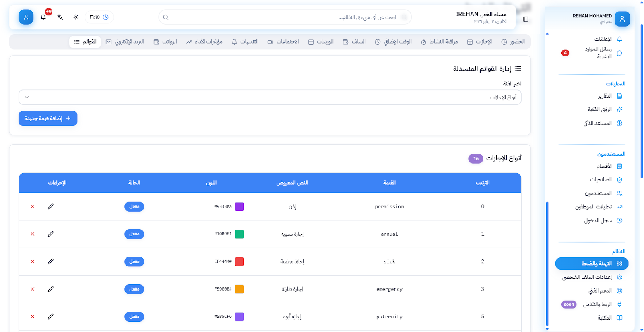Click the purple #9333ea color swatch
Image resolution: width=644 pixels, height=332 pixels.
[239, 207]
